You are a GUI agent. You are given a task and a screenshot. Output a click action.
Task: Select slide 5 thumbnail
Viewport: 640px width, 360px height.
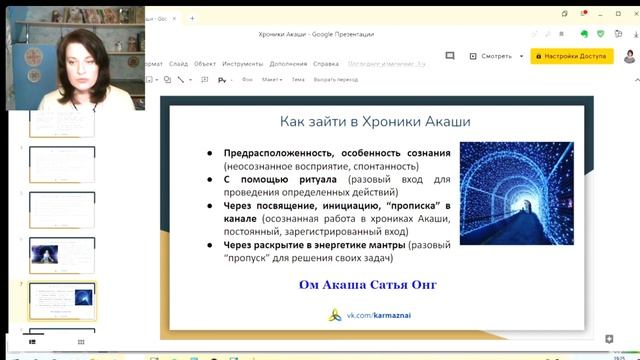[62, 210]
